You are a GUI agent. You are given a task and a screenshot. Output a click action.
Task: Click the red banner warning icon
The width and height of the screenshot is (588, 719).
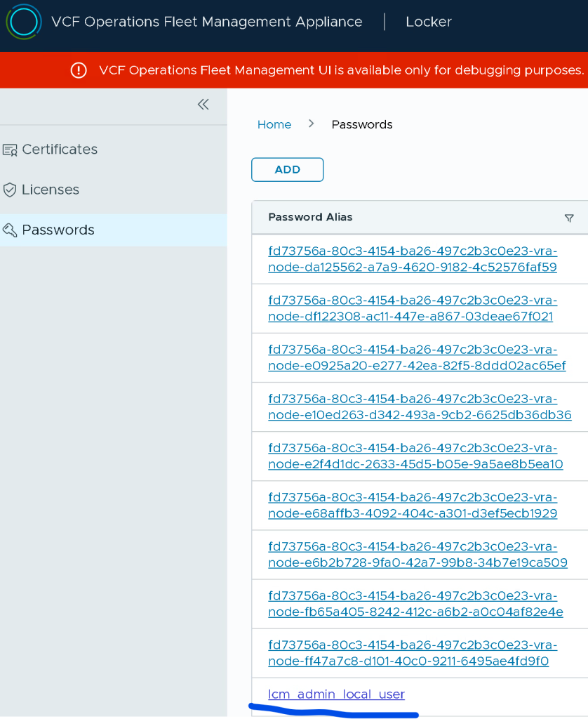[79, 70]
